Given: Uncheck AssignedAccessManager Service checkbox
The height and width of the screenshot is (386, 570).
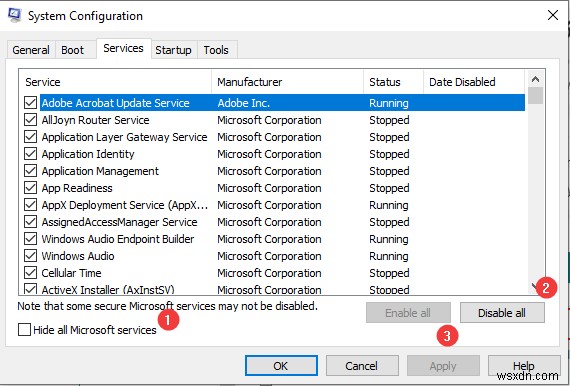Looking at the screenshot, I should (31, 222).
